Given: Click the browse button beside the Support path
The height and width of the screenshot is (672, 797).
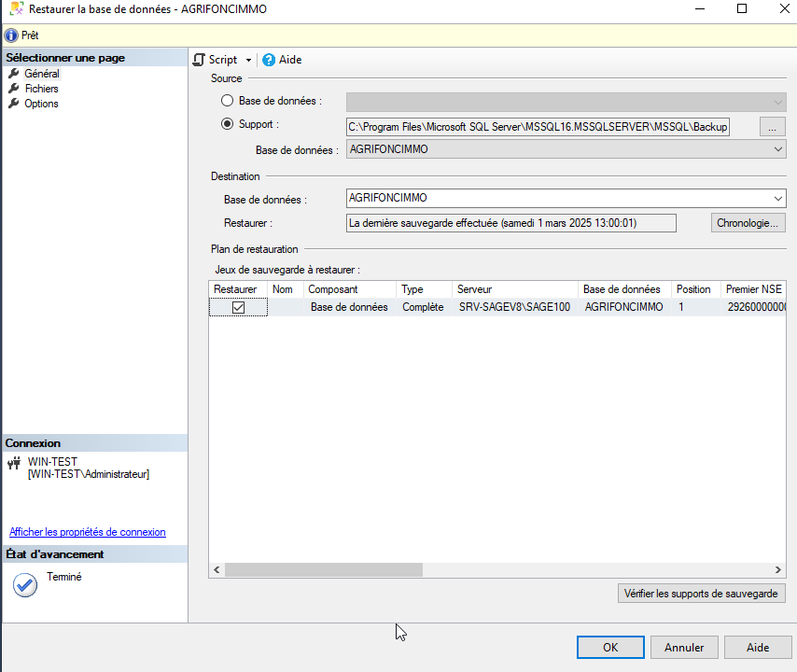Looking at the screenshot, I should [x=773, y=126].
